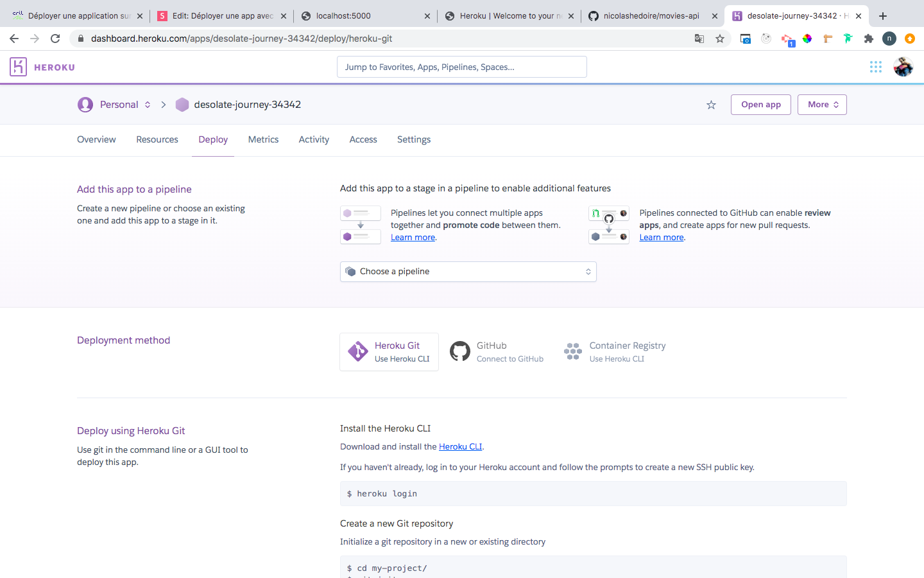
Task: Click the orange update icon in toolbar
Action: click(910, 39)
